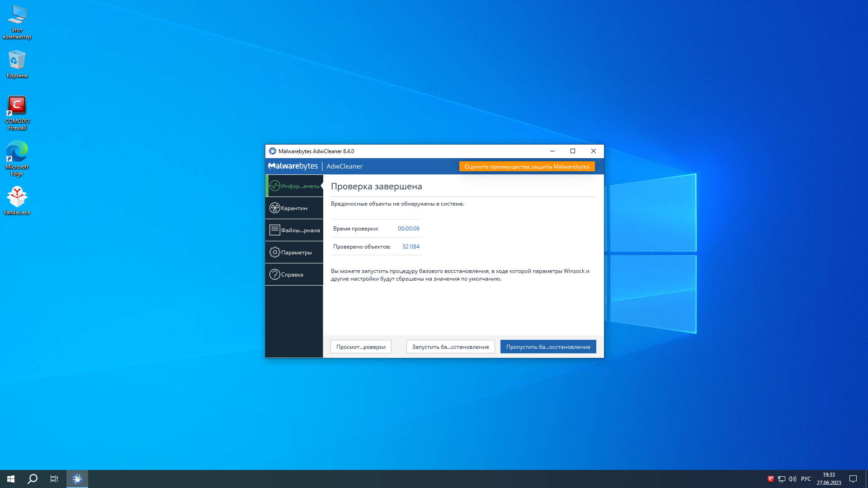
Task: Click the Malwarebytes logo in header
Action: pyautogui.click(x=293, y=166)
